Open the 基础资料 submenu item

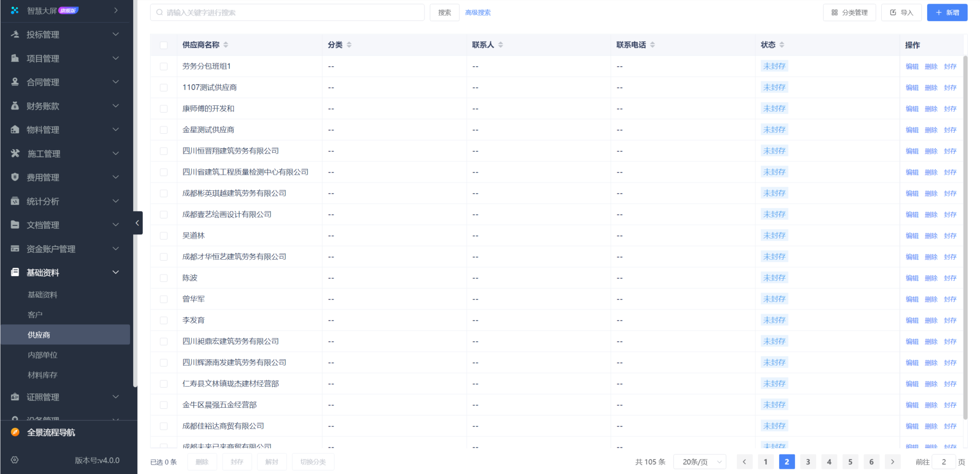click(66, 295)
